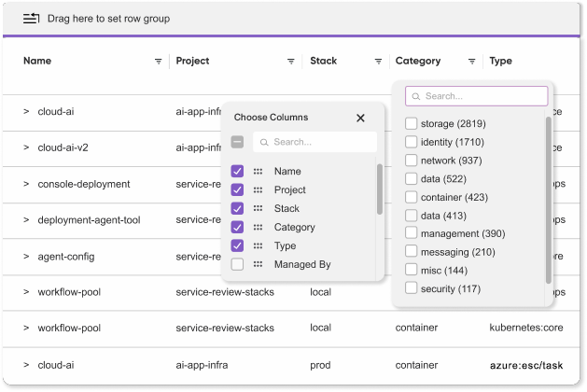Check the data (522) filter
The image size is (587, 392).
(x=411, y=178)
